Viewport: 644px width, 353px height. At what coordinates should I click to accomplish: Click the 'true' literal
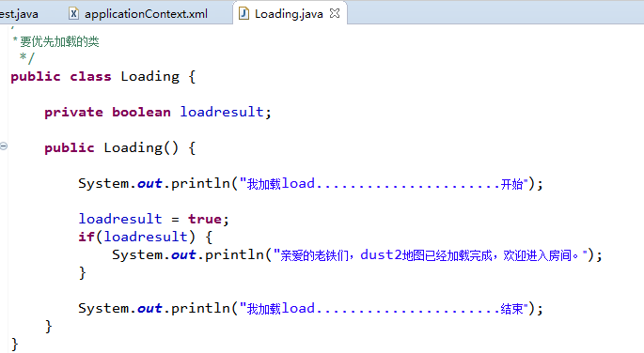pos(205,219)
